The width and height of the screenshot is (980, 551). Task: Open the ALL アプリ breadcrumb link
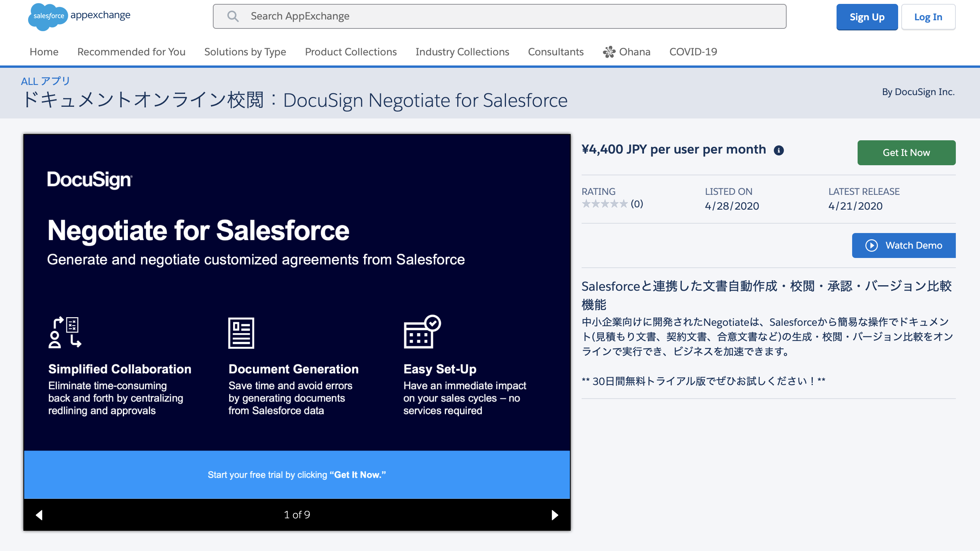pos(46,81)
